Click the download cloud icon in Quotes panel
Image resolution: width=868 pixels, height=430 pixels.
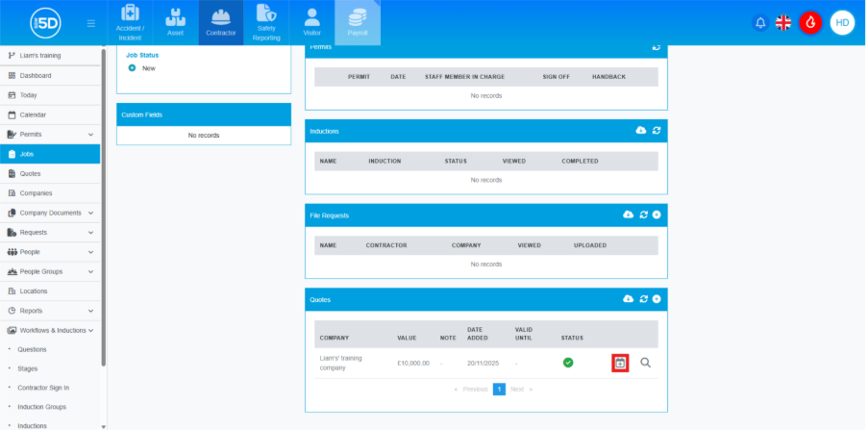[x=628, y=299]
